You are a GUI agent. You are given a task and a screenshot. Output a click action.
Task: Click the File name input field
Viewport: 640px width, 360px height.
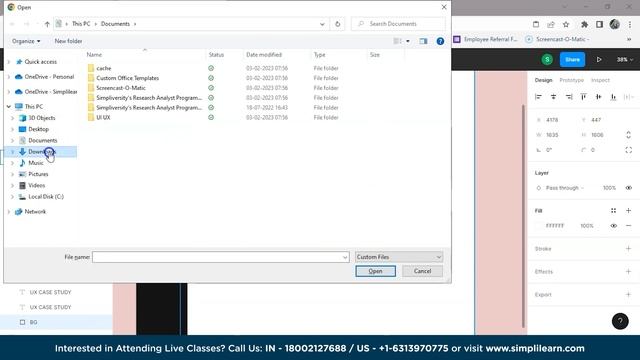coord(220,257)
